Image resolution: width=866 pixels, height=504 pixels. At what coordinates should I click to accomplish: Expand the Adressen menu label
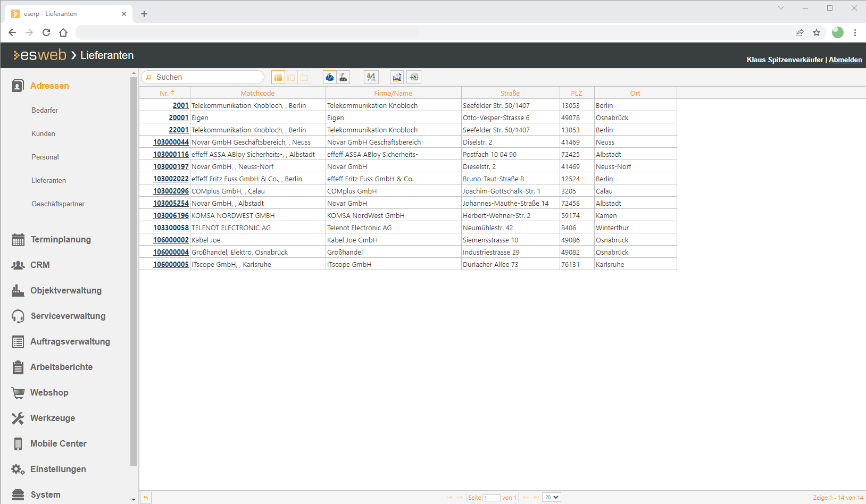49,86
